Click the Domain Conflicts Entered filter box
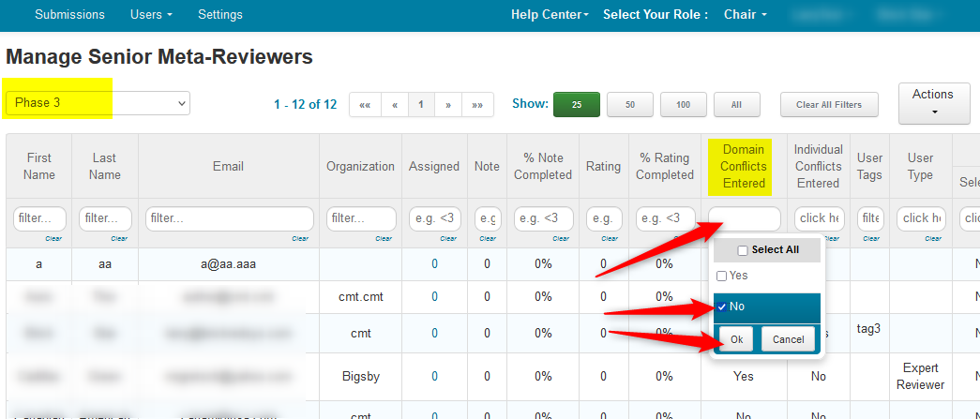The width and height of the screenshot is (980, 419). pyautogui.click(x=744, y=218)
